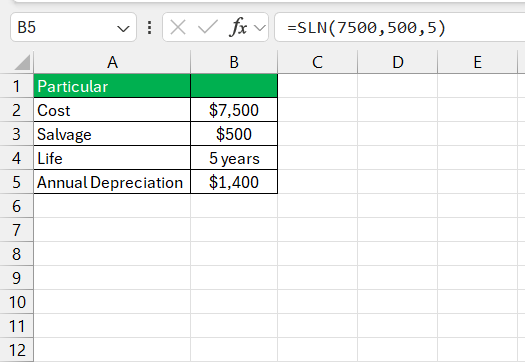Select column E header
525x362 pixels.
click(x=477, y=62)
